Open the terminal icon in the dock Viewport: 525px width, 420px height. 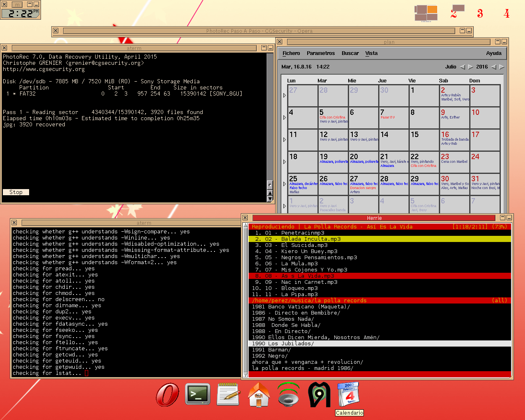(198, 395)
